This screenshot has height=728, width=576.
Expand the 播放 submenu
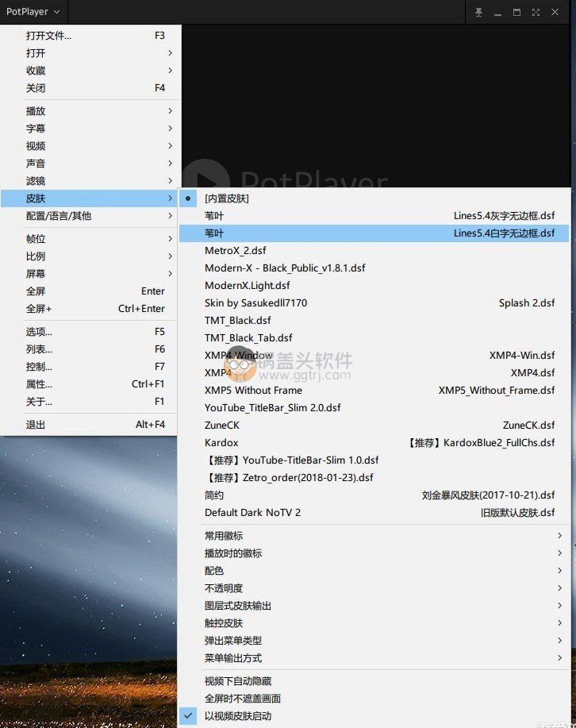point(90,111)
